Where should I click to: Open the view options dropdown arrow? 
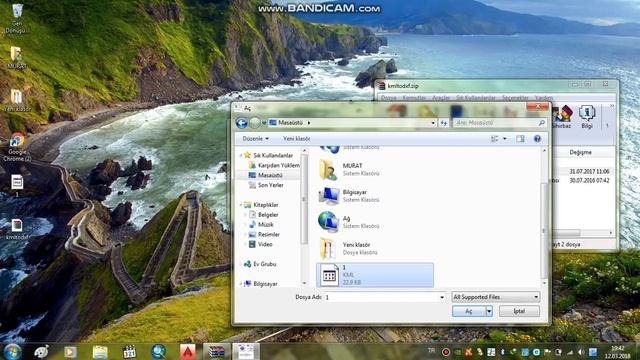click(x=505, y=139)
